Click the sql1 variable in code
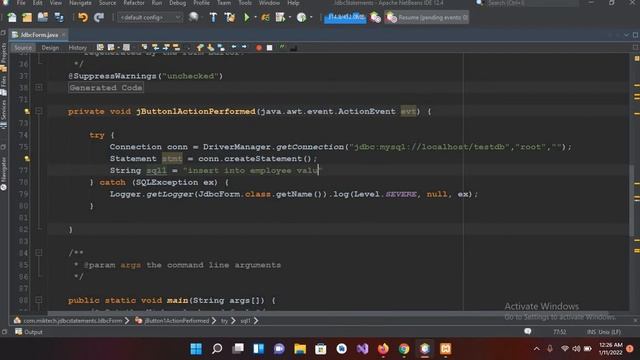 coord(156,171)
